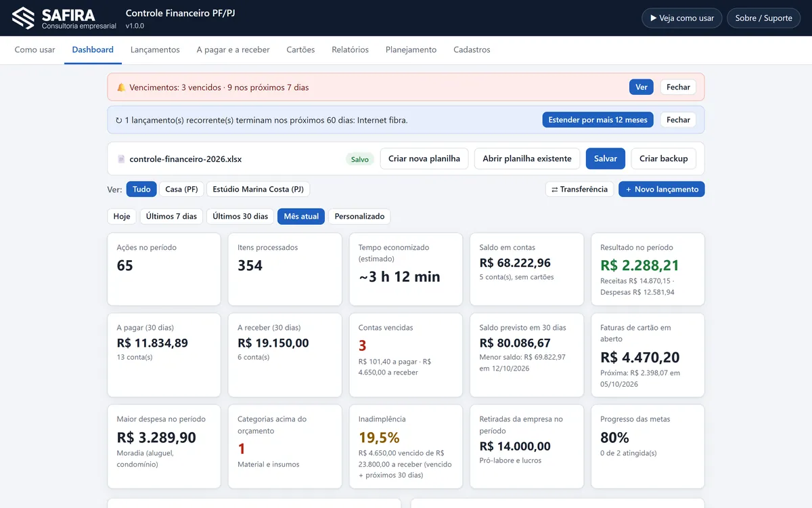
Task: Click the A pagar (30 dias) card
Action: click(164, 355)
